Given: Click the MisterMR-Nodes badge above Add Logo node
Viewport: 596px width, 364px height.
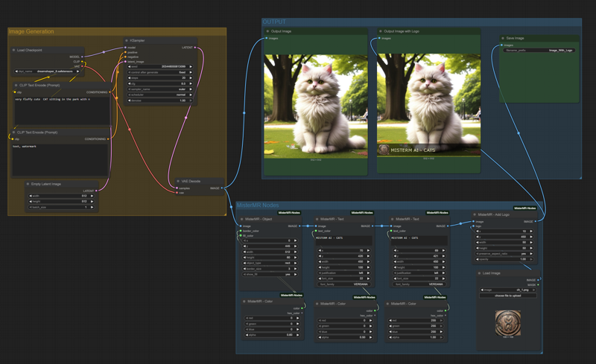Looking at the screenshot, I should [525, 208].
